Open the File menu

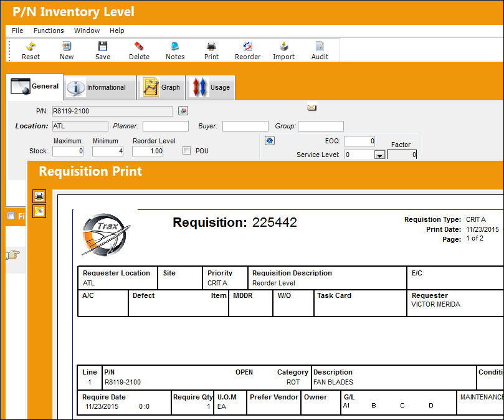click(x=17, y=31)
